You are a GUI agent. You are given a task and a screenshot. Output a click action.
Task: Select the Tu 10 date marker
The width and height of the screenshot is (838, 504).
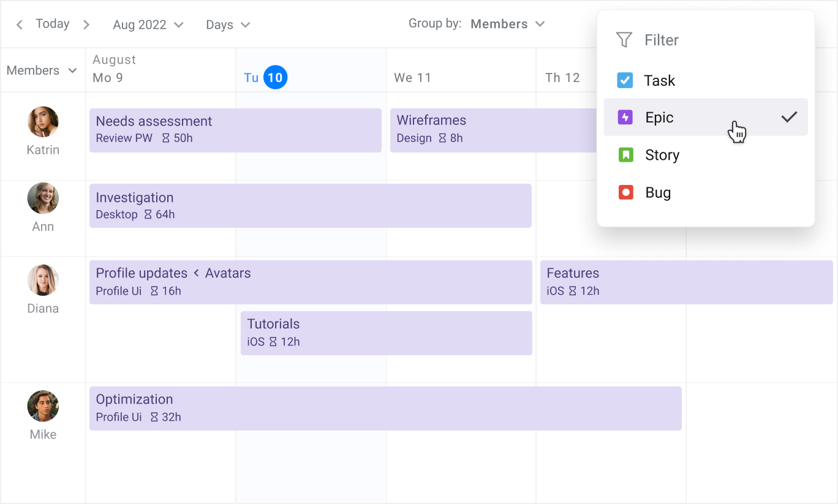[275, 78]
